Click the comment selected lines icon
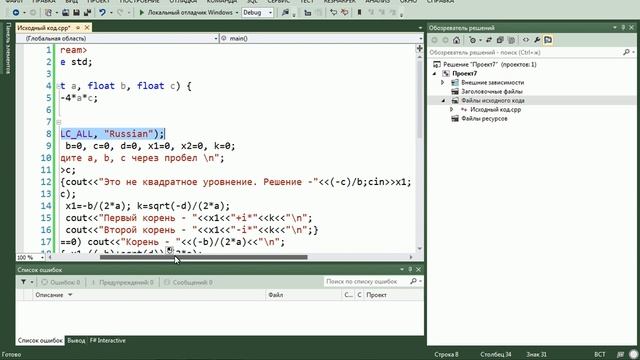 click(333, 13)
